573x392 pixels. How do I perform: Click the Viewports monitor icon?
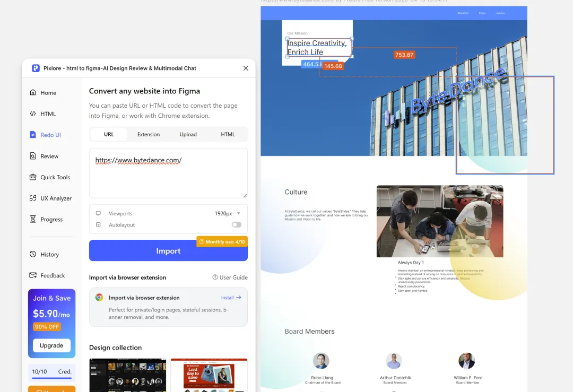point(98,213)
